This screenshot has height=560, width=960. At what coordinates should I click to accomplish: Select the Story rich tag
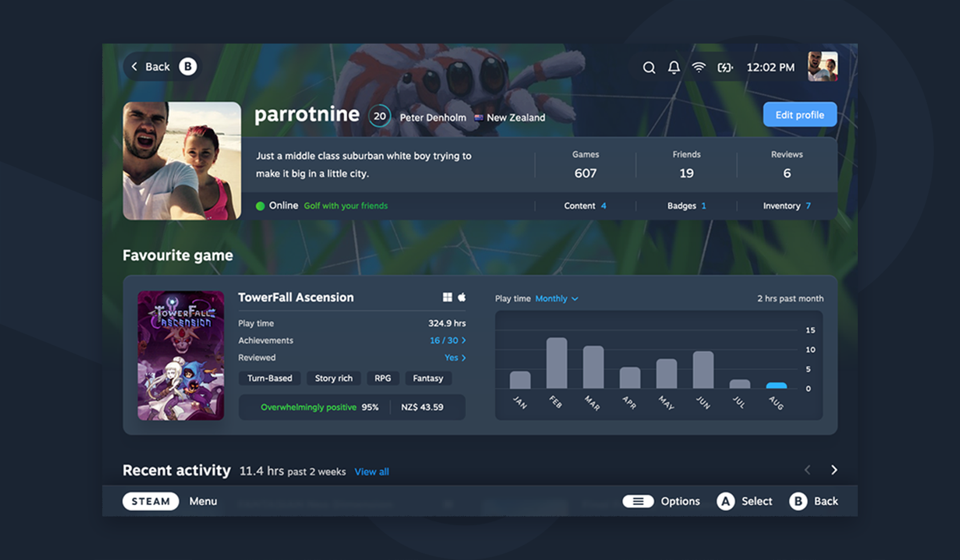coord(334,378)
